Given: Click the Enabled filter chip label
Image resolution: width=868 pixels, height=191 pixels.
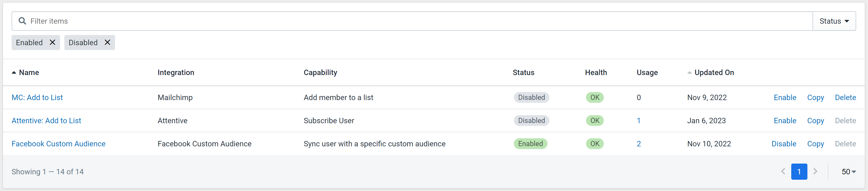Looking at the screenshot, I should pos(29,43).
